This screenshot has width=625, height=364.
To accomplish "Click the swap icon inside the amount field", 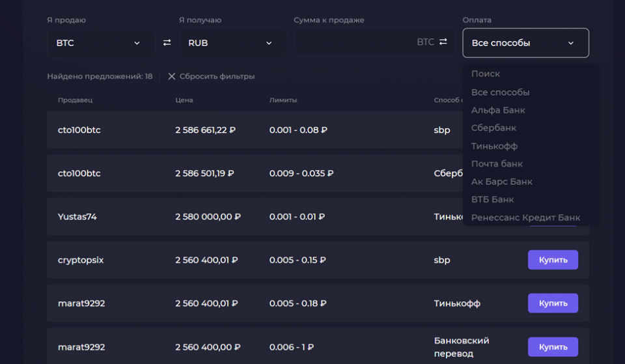I will (x=443, y=42).
